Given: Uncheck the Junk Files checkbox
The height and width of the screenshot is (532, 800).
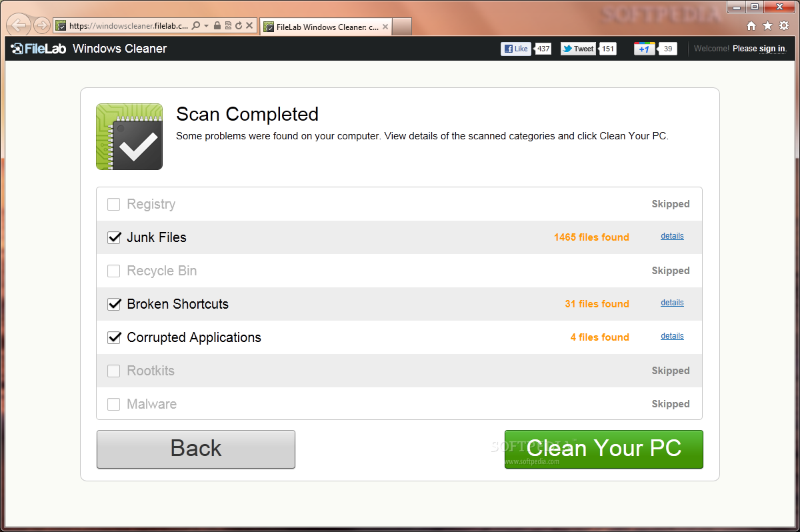Looking at the screenshot, I should [114, 237].
